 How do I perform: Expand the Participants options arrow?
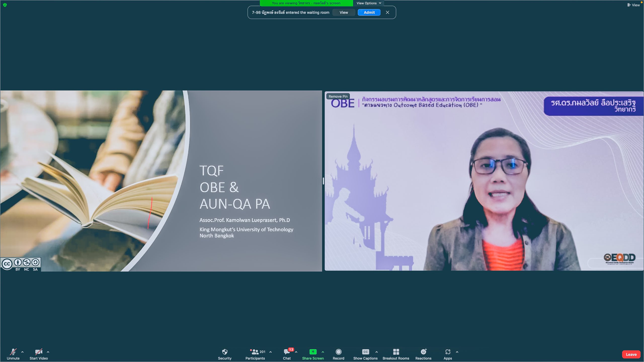coord(270,352)
